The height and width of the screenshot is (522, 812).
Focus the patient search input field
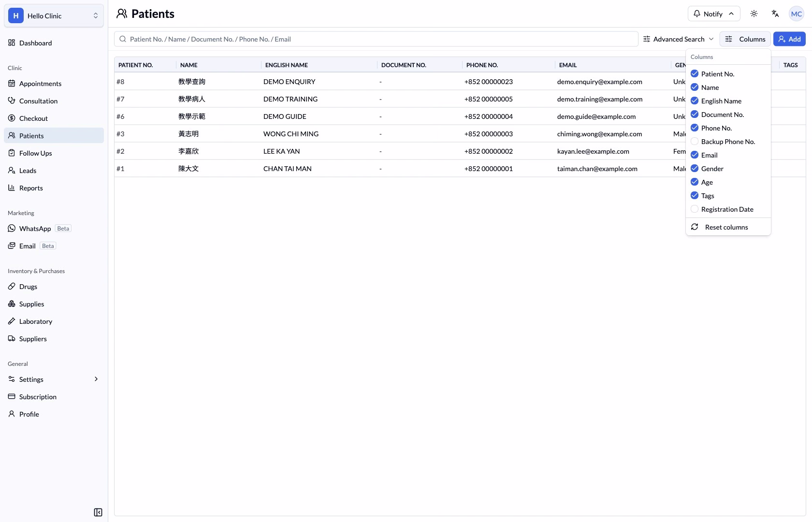[376, 39]
